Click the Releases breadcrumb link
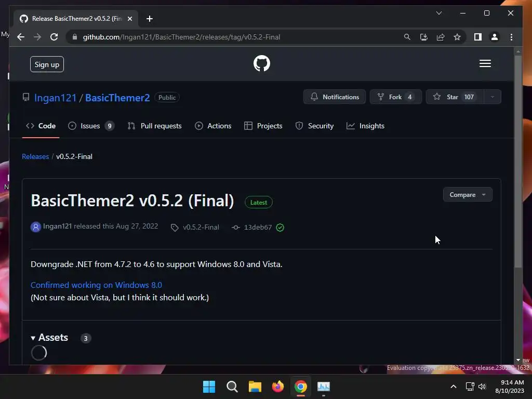532x399 pixels. tap(35, 156)
